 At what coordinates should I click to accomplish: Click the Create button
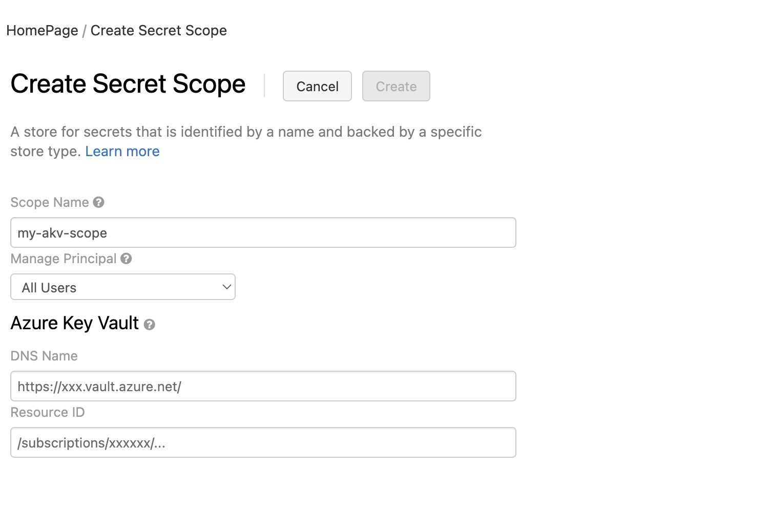click(x=396, y=86)
